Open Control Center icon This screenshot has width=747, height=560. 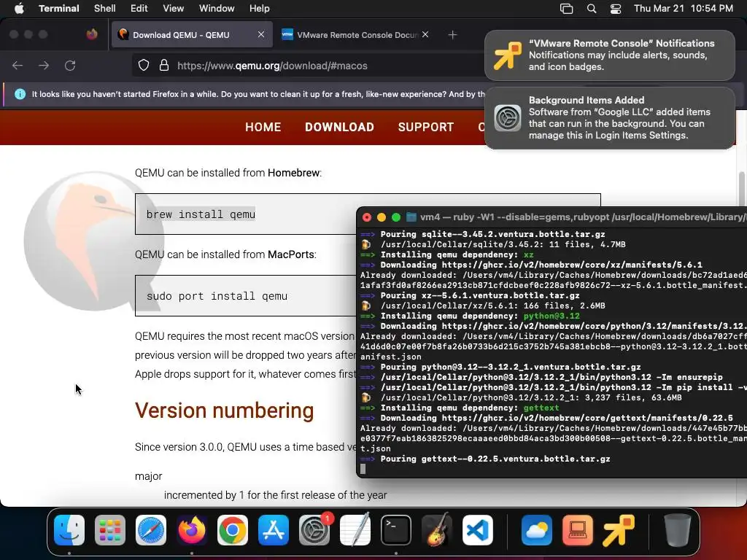point(616,9)
